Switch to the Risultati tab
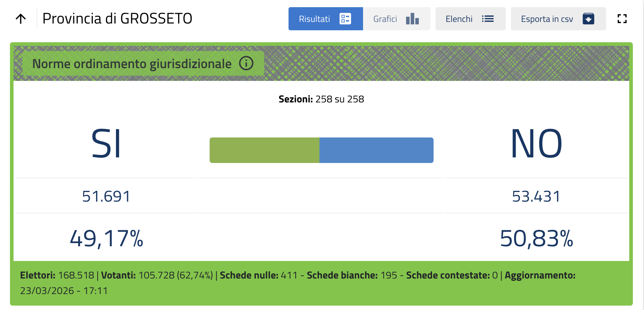644x310 pixels. (x=314, y=19)
